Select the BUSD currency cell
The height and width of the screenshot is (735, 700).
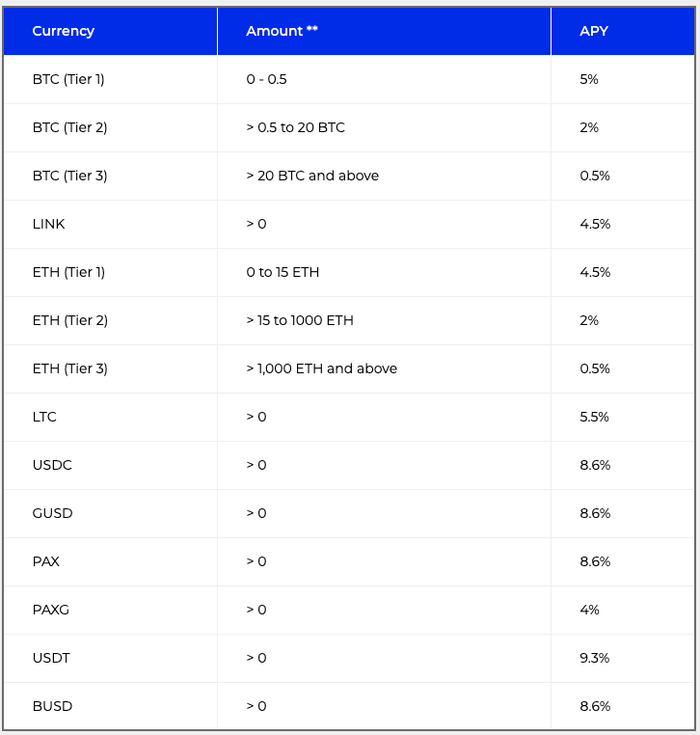point(52,706)
